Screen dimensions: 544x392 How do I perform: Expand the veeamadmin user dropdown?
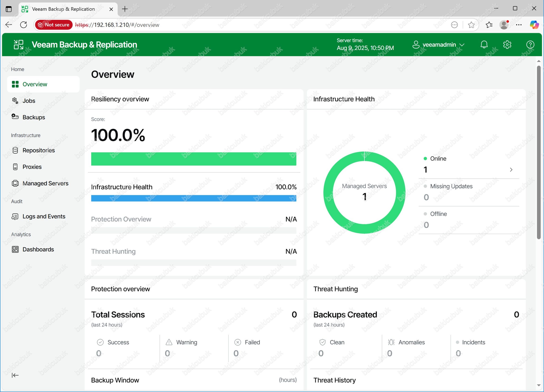tap(462, 45)
